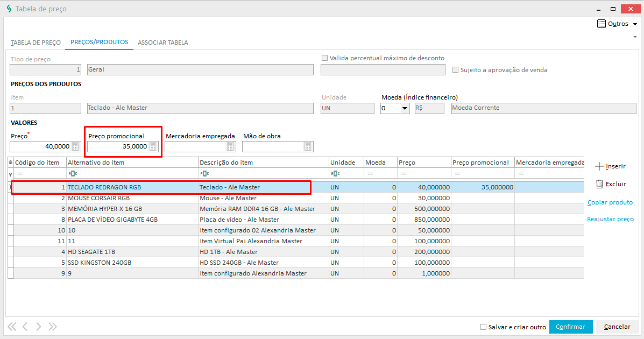Enable Valida percentual máximo de desconto
Image resolution: width=644 pixels, height=339 pixels.
(x=324, y=58)
